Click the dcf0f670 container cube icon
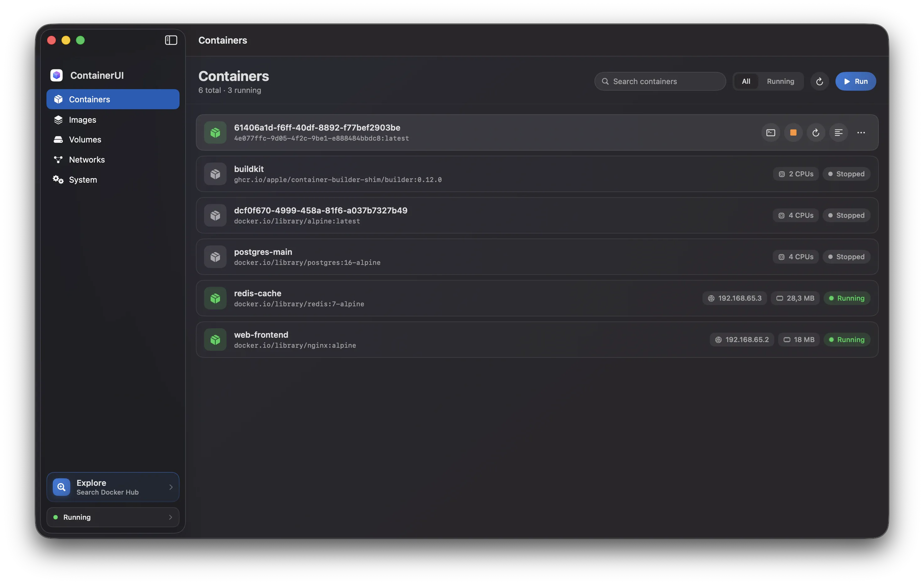Screen dimensions: 924x585 [x=215, y=216]
